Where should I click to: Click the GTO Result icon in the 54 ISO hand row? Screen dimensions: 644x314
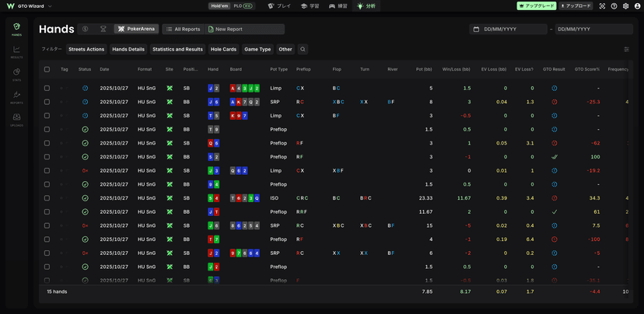click(x=554, y=198)
